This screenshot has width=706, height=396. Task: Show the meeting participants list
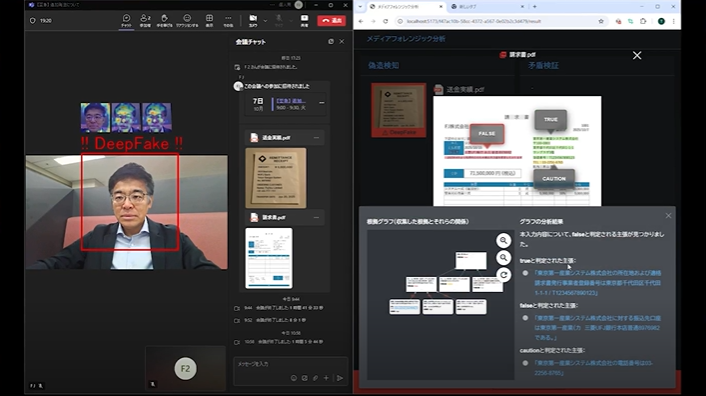(145, 20)
